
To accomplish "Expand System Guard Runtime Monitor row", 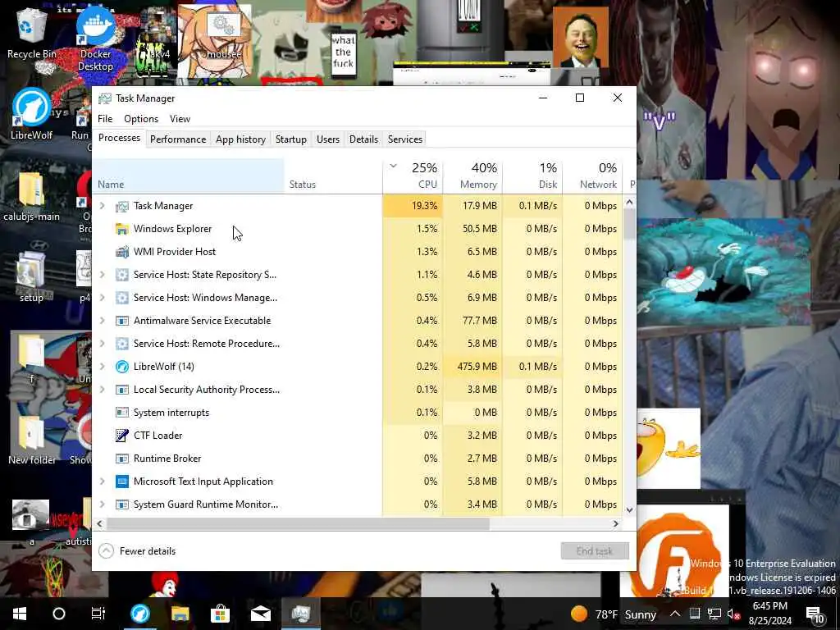I will 103,504.
